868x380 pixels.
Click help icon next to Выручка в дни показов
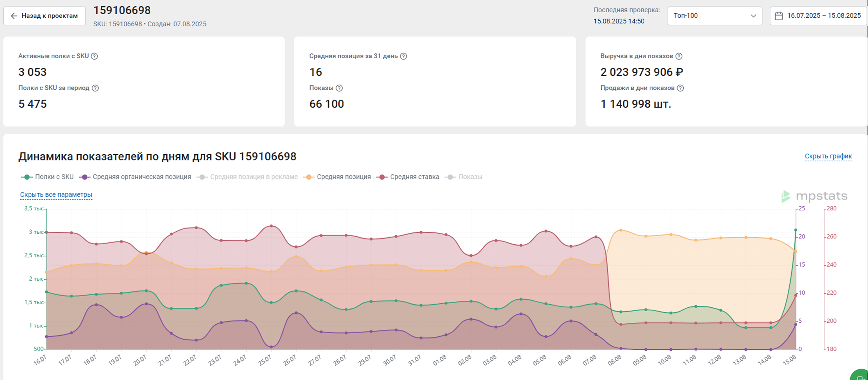point(679,56)
